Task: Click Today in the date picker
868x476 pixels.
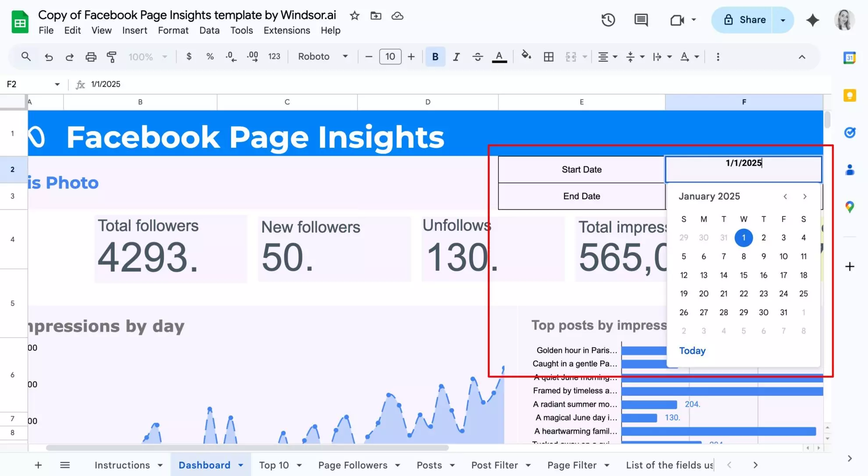Action: (692, 351)
